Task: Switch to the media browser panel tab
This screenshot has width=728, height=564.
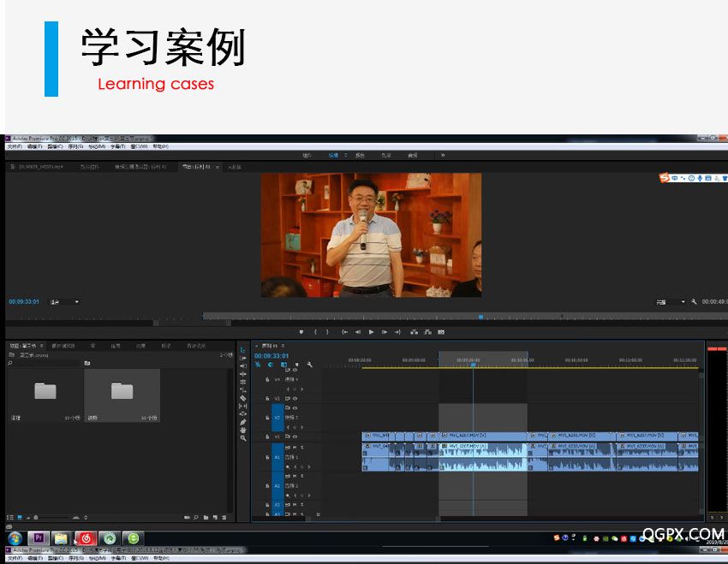Action: pyautogui.click(x=63, y=346)
